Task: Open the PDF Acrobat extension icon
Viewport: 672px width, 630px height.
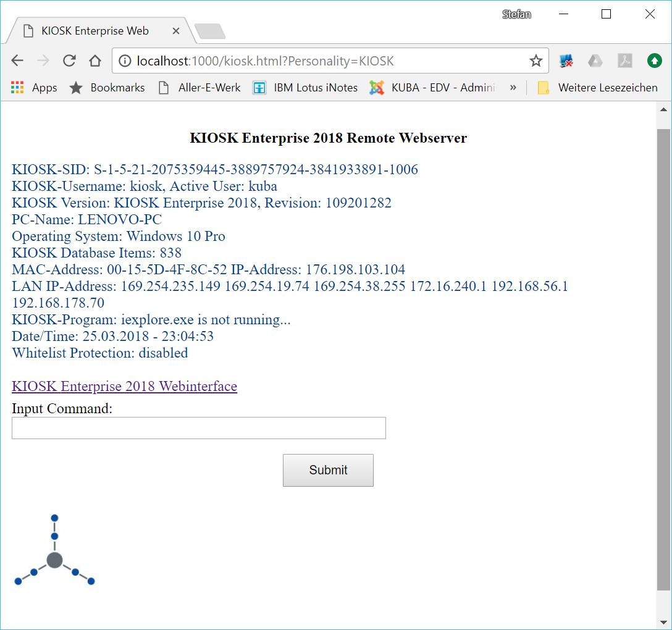Action: (625, 61)
